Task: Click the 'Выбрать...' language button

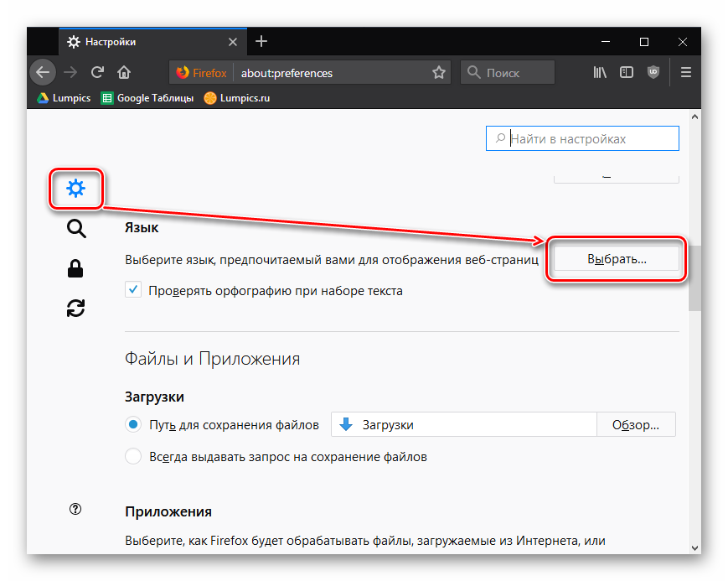Action: pos(617,260)
